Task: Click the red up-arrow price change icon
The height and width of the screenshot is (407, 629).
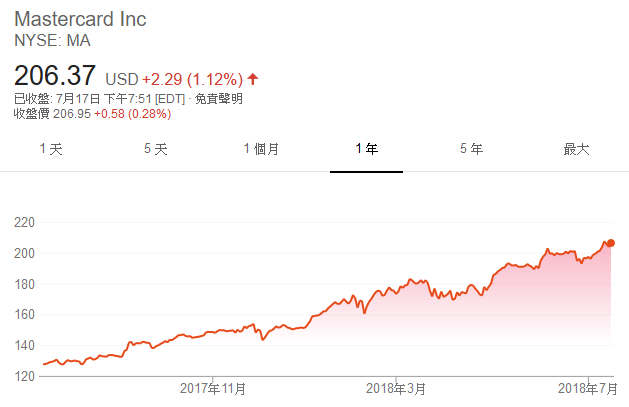Action: coord(253,79)
